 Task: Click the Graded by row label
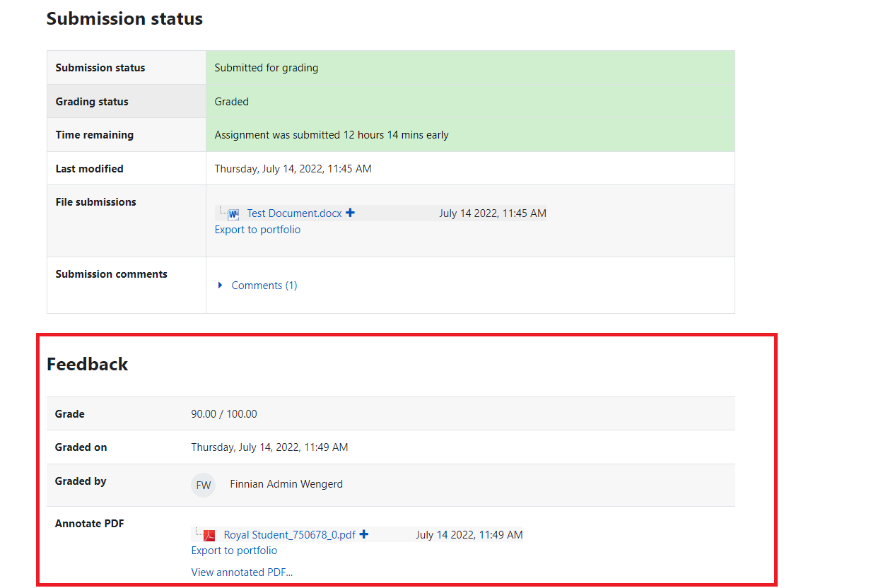pos(81,481)
